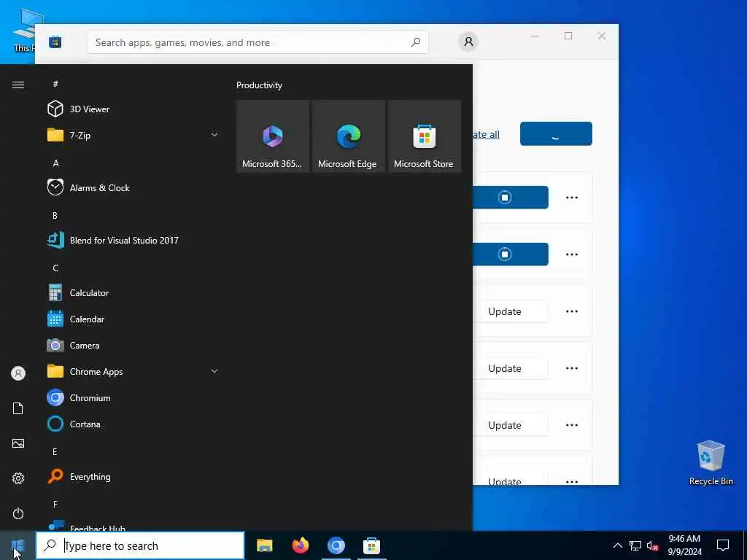Expand the Chrome Apps folder chevron
747x560 pixels.
pos(214,371)
